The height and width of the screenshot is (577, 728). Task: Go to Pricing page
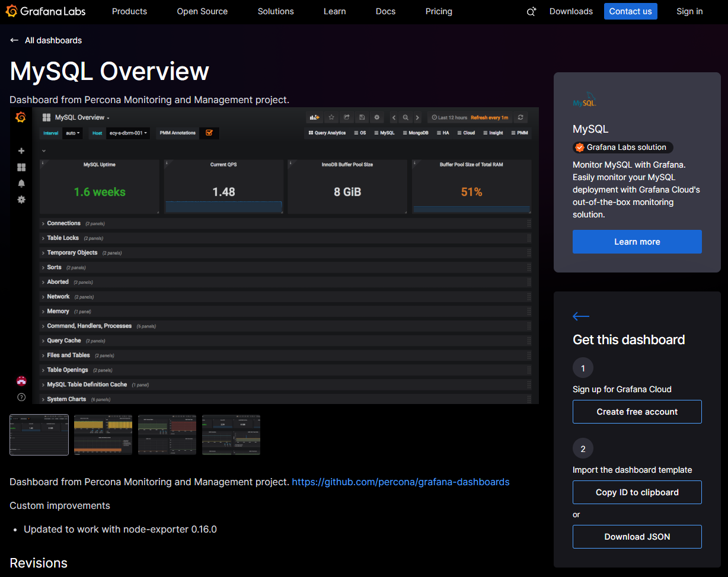point(439,11)
